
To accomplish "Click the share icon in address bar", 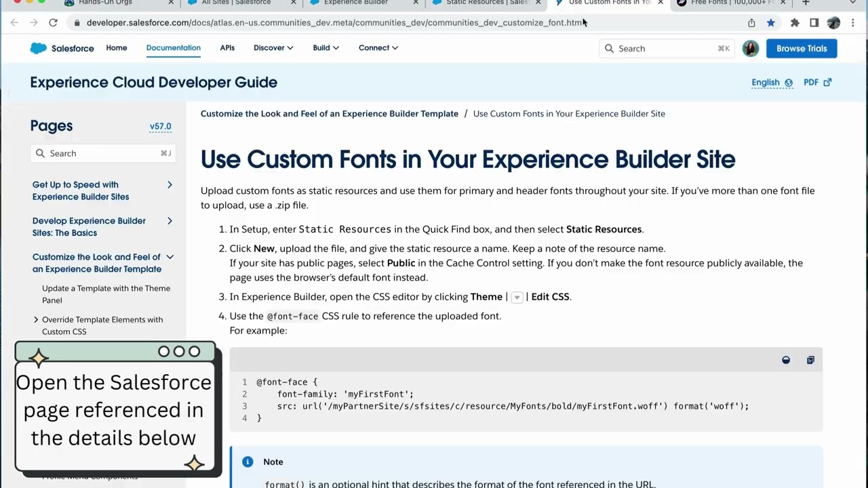I will (751, 22).
